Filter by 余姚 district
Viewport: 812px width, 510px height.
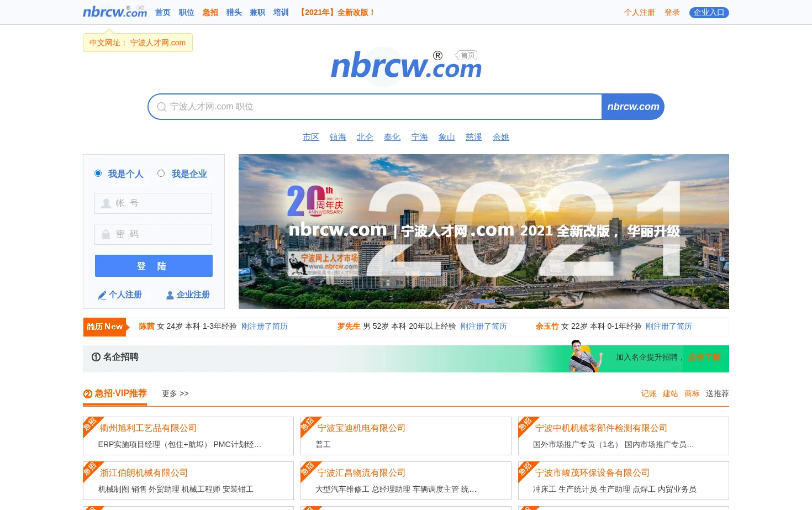pos(501,137)
